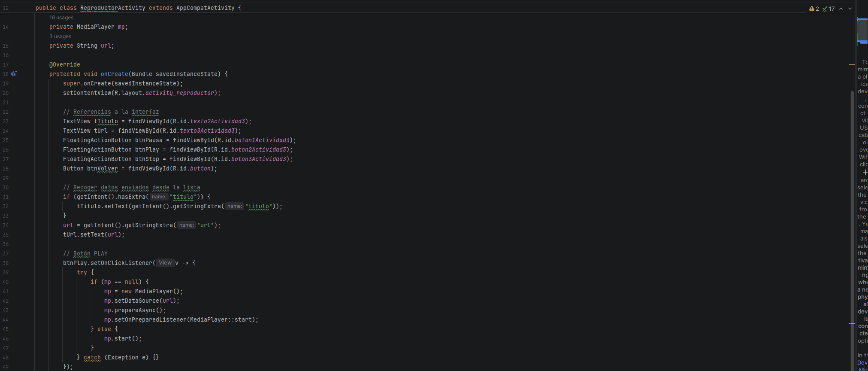
Task: Open the yellow warnings indicator showing 2
Action: click(814, 9)
